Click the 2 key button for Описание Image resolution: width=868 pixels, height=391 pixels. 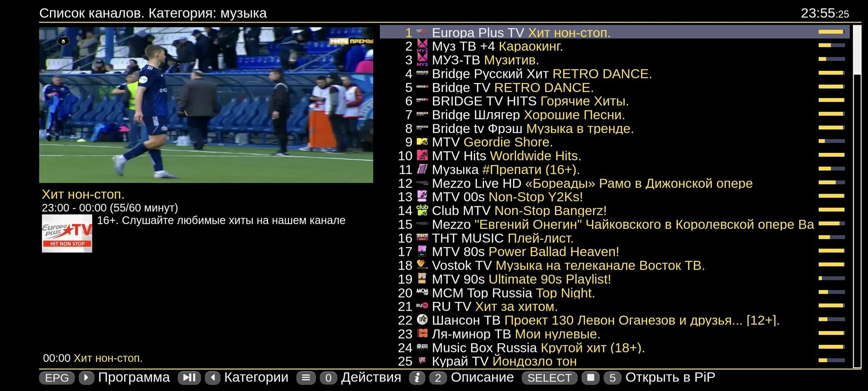point(438,378)
